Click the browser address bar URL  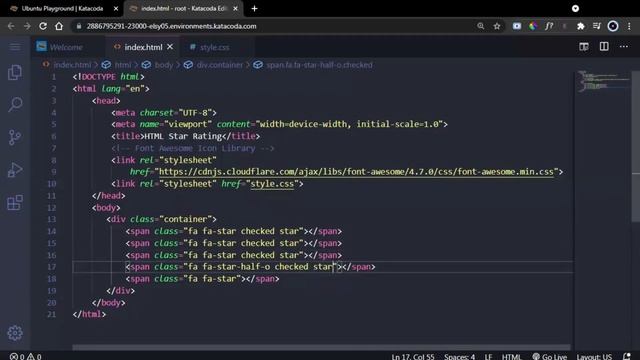coord(171,26)
